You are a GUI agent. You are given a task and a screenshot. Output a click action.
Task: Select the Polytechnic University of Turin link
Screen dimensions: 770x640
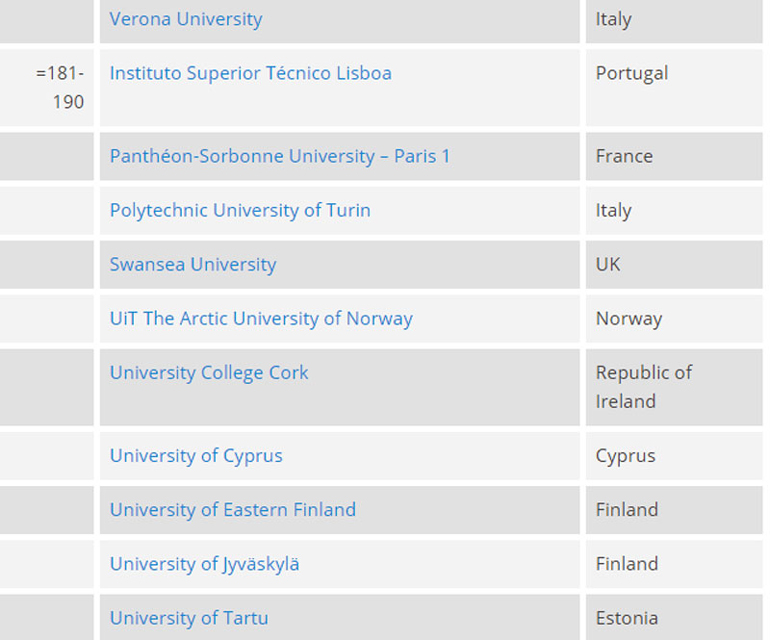[240, 210]
